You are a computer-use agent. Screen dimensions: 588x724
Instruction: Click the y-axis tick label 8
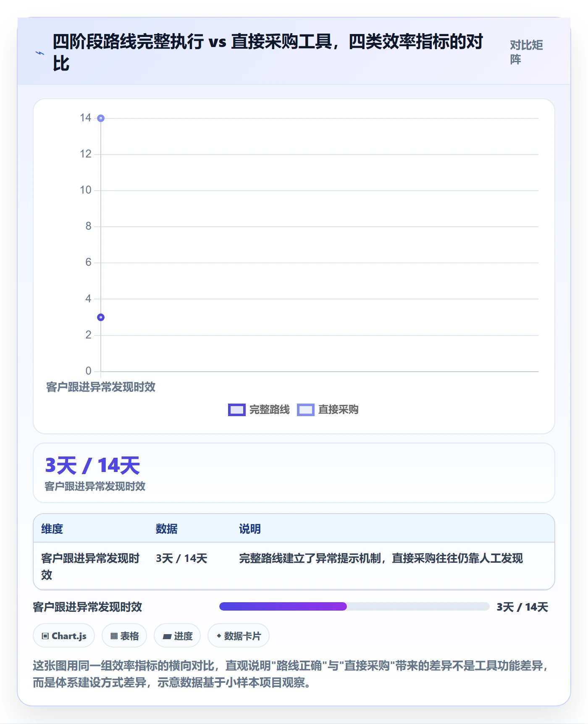pos(88,226)
